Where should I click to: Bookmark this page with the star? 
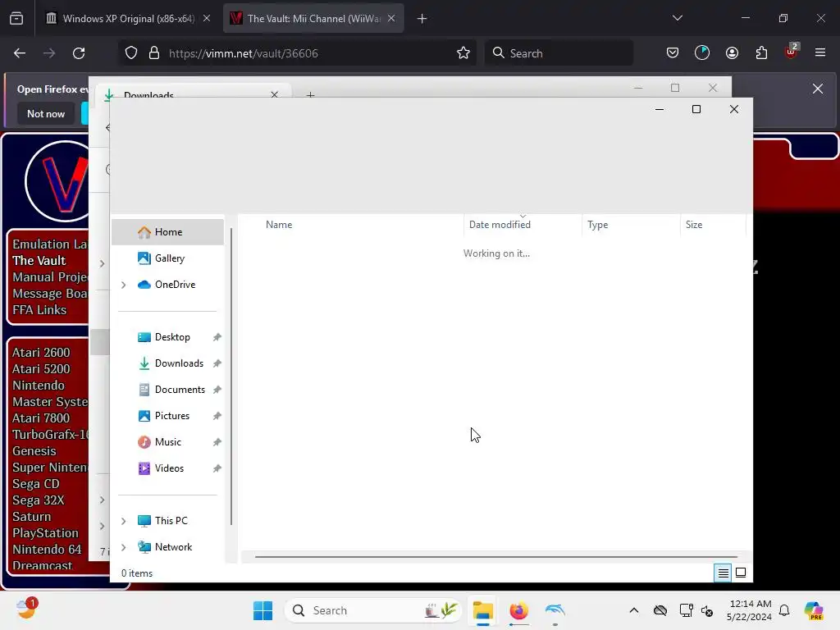point(463,53)
